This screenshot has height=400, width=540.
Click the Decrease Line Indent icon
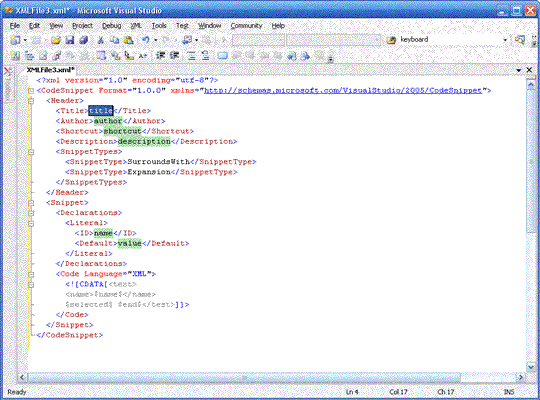[x=160, y=55]
